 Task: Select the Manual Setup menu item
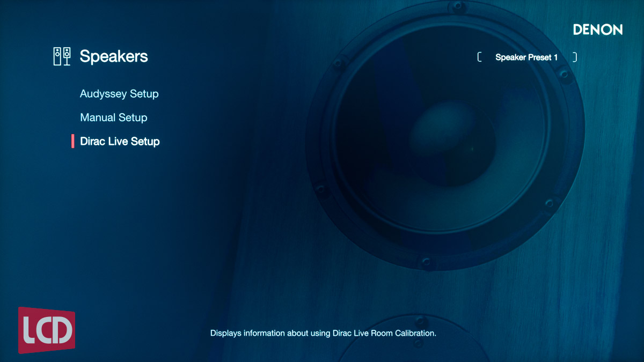(x=113, y=117)
